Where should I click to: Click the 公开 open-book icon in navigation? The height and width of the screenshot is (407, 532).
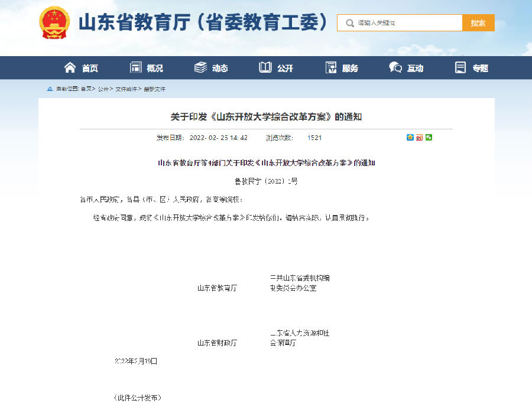(265, 68)
